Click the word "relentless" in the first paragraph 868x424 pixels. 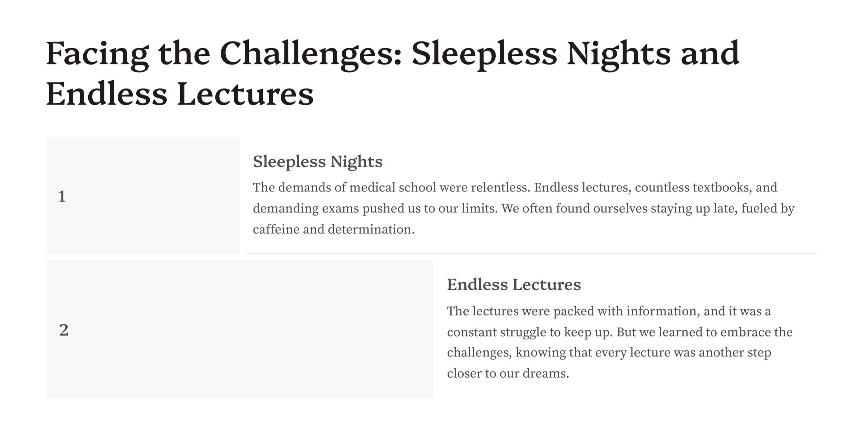click(x=500, y=188)
